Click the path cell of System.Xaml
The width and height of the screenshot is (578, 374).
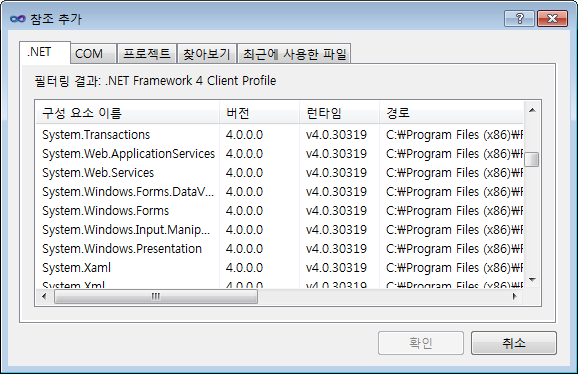click(x=455, y=268)
